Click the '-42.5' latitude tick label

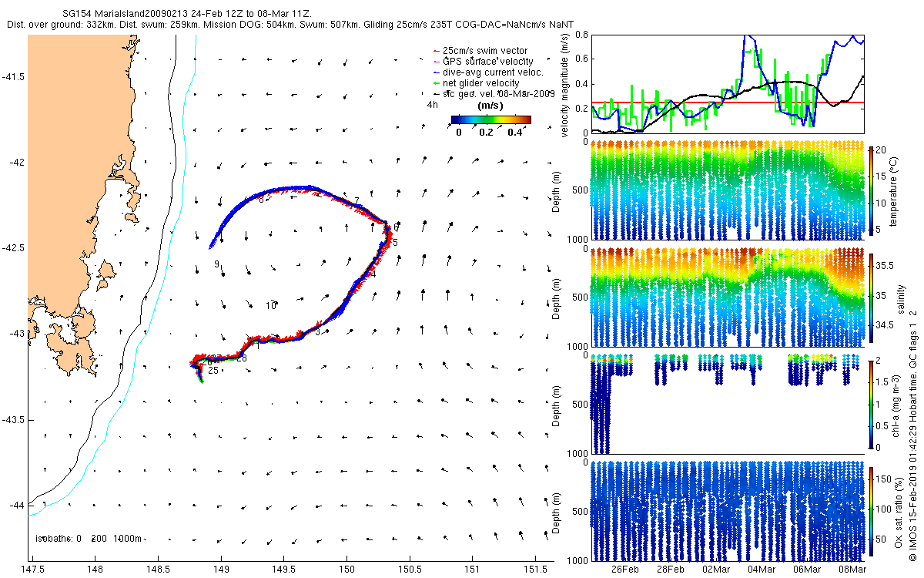tap(14, 248)
